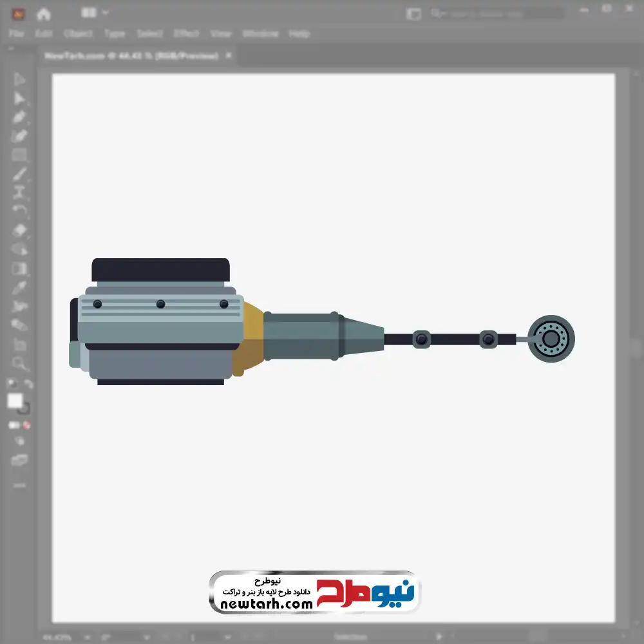Screen dimensions: 644x644
Task: Select the Zoom magnifier tool
Action: coord(19,363)
